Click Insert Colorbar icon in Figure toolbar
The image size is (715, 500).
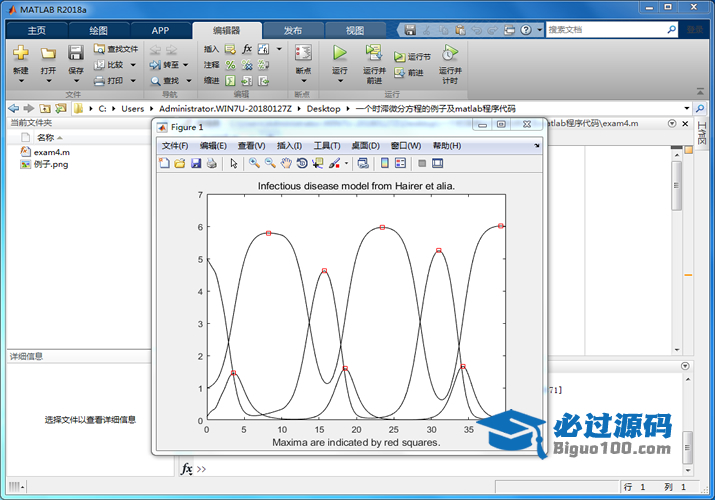(385, 163)
